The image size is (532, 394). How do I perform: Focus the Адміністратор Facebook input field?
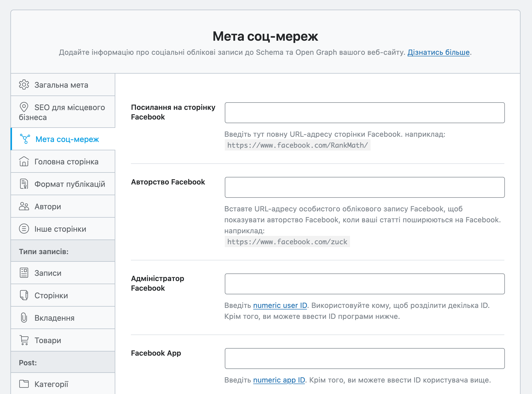click(365, 284)
